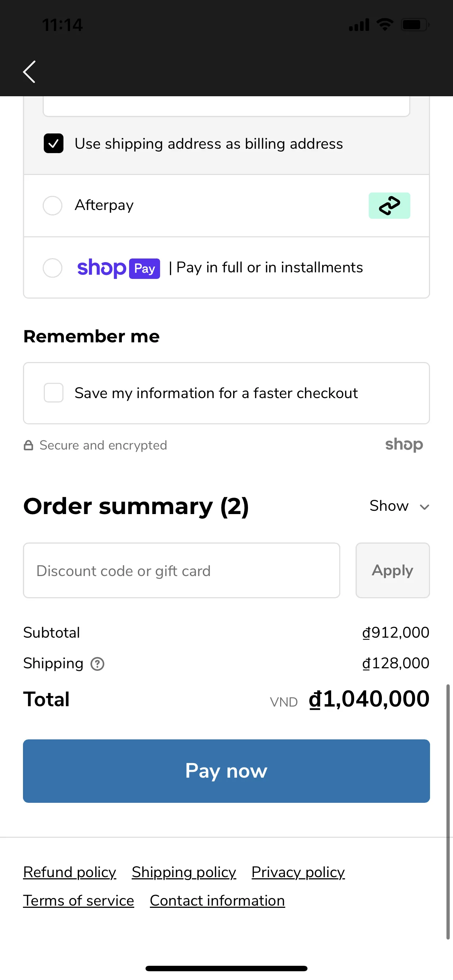
Task: Click the Apply discount button
Action: tap(392, 570)
